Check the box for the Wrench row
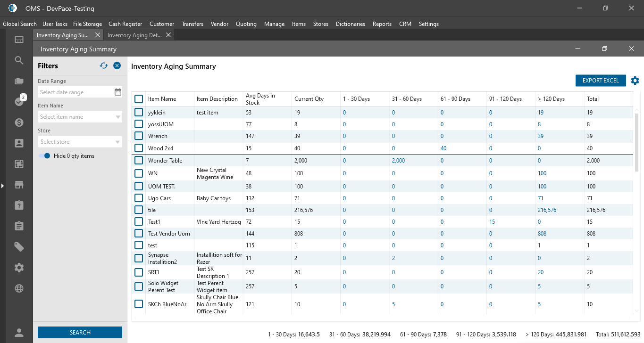This screenshot has height=343, width=644. pos(139,136)
